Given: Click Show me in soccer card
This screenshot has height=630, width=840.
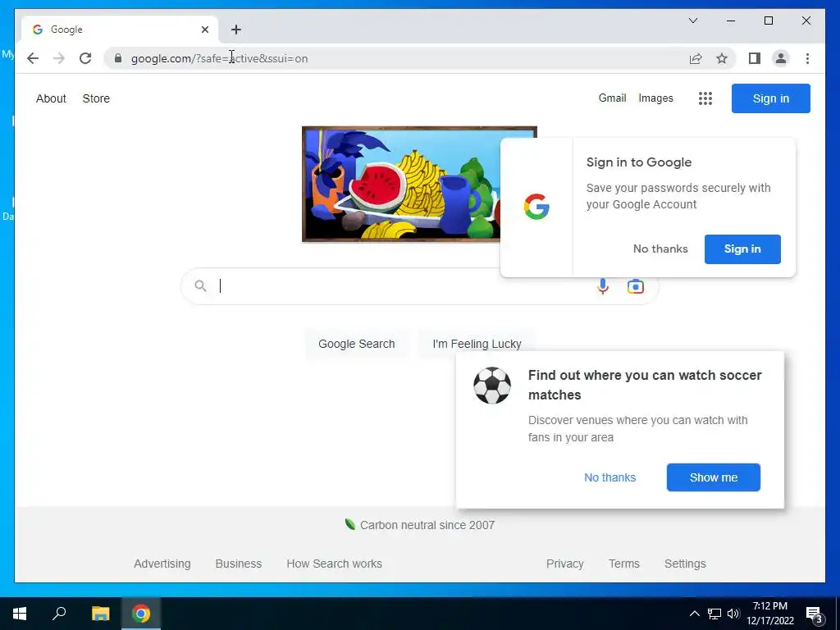Looking at the screenshot, I should point(714,477).
